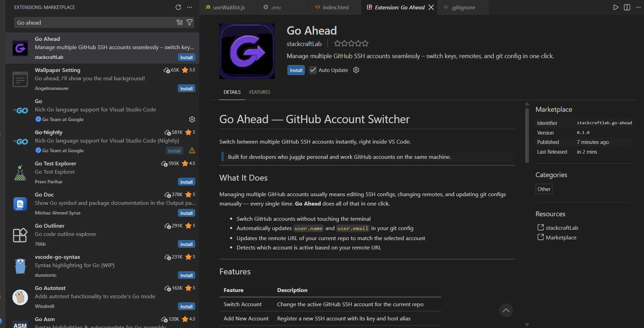Click the star rating for Go Ahead
Viewport: 644px width, 328px height.
[351, 44]
